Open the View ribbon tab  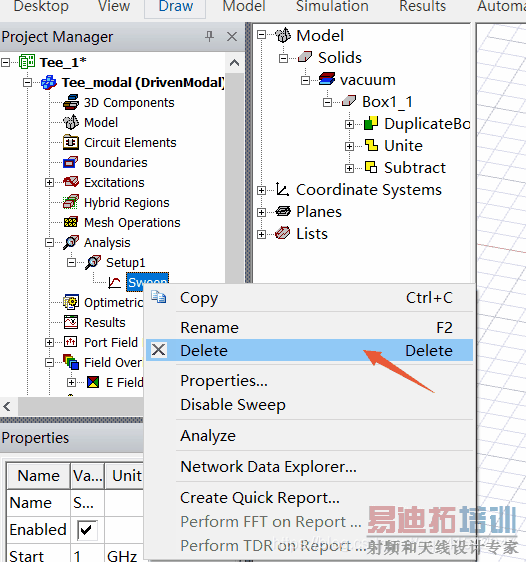pyautogui.click(x=114, y=6)
